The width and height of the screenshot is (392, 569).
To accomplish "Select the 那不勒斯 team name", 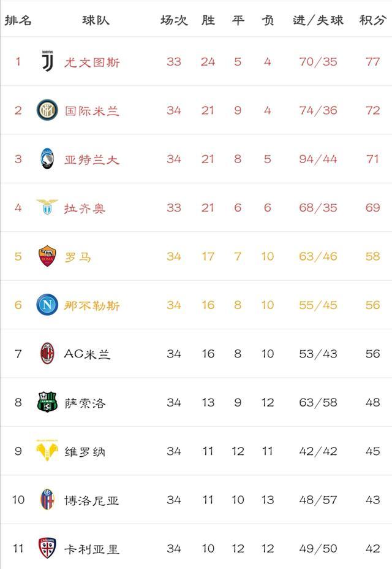I will pos(92,305).
